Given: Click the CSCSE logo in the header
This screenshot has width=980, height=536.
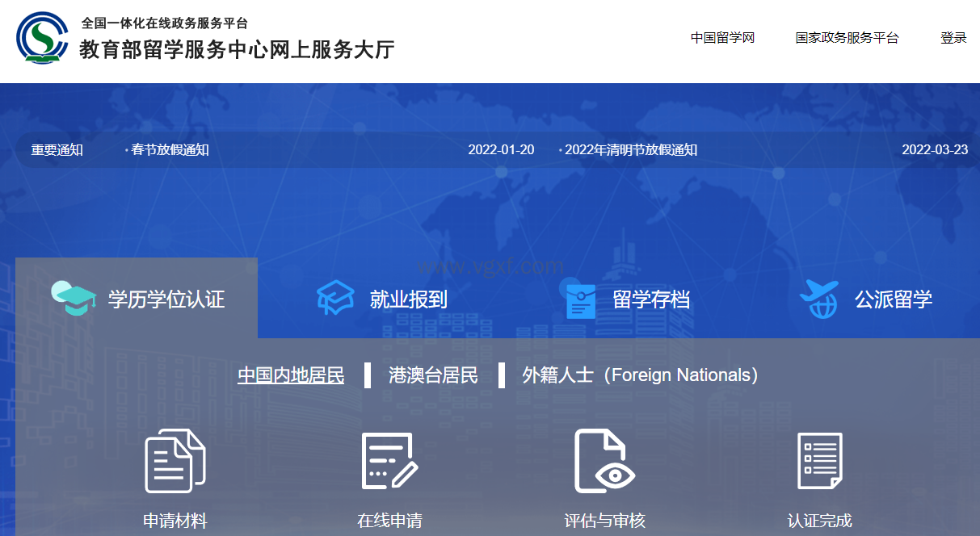Looking at the screenshot, I should tap(43, 38).
